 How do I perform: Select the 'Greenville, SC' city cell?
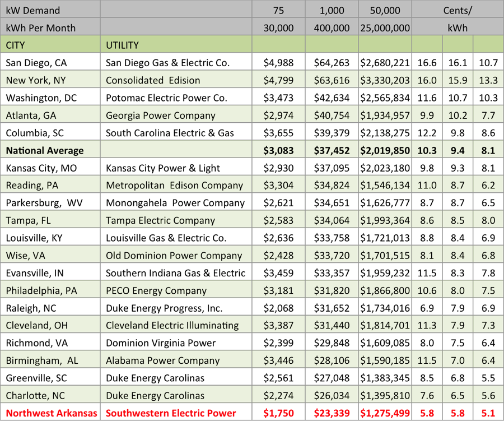pyautogui.click(x=50, y=378)
